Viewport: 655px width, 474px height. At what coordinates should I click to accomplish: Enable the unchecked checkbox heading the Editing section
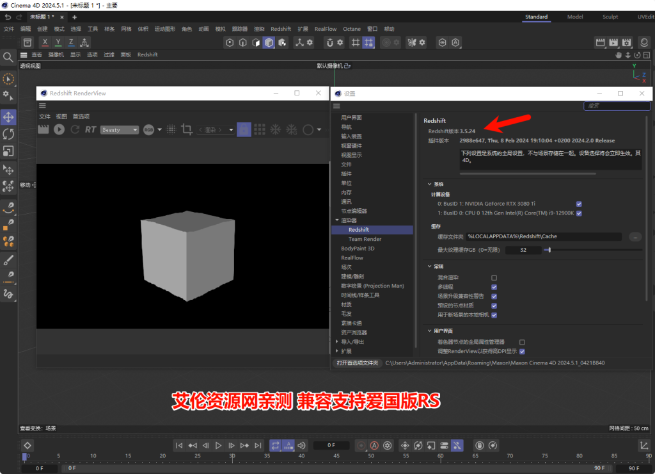[494, 278]
